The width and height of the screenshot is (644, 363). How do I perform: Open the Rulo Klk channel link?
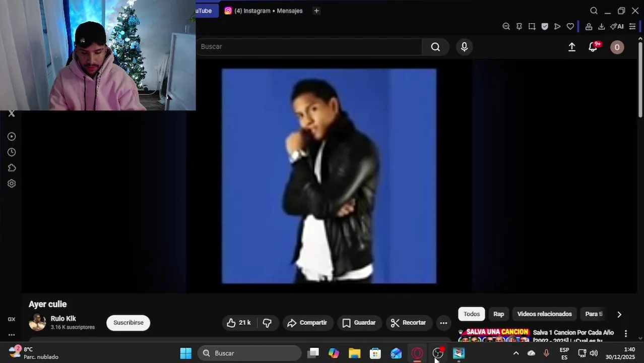tap(63, 319)
